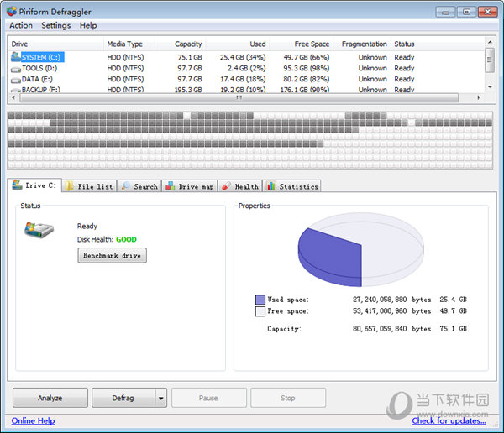Close the Defraggler window
The width and height of the screenshot is (504, 433).
click(x=487, y=13)
